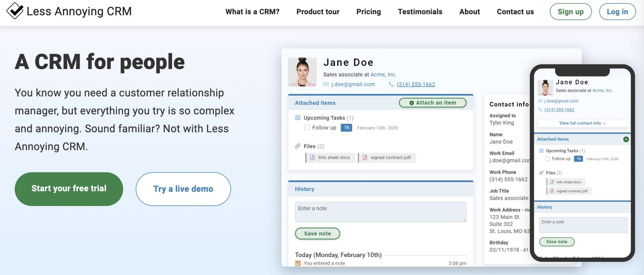Click the (314) 555-1662 link on desktop card
The image size is (644, 275).
point(416,84)
